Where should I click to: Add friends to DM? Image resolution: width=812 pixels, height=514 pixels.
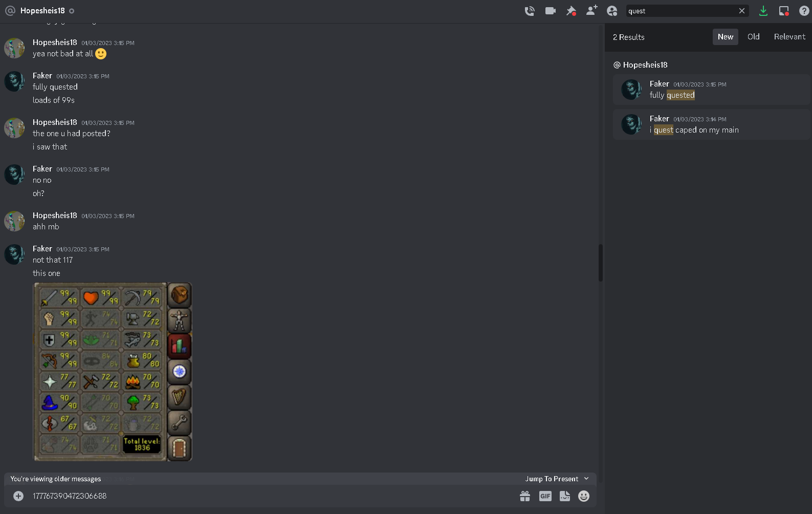coord(591,10)
